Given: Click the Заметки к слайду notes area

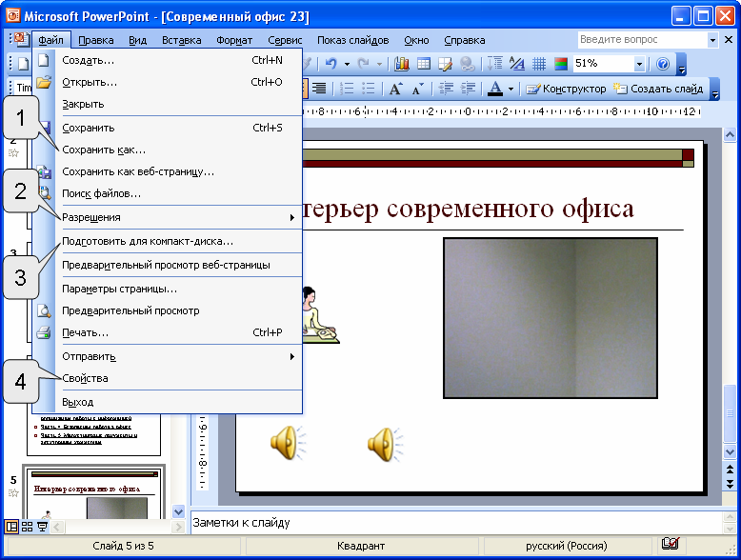Looking at the screenshot, I should click(456, 522).
